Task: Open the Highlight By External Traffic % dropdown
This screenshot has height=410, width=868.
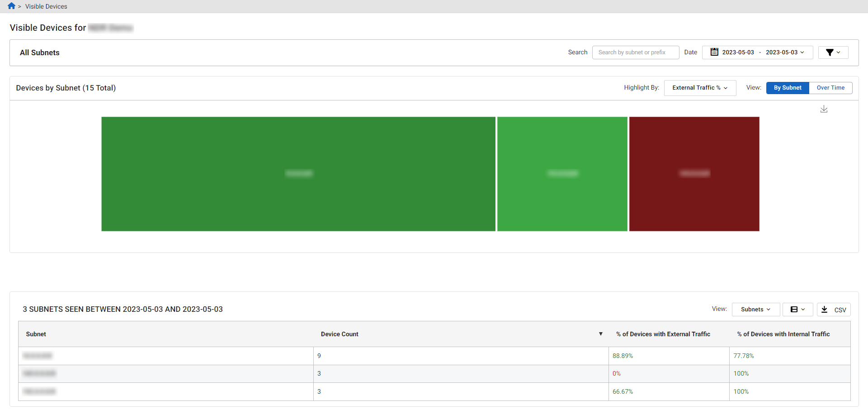Action: point(699,87)
